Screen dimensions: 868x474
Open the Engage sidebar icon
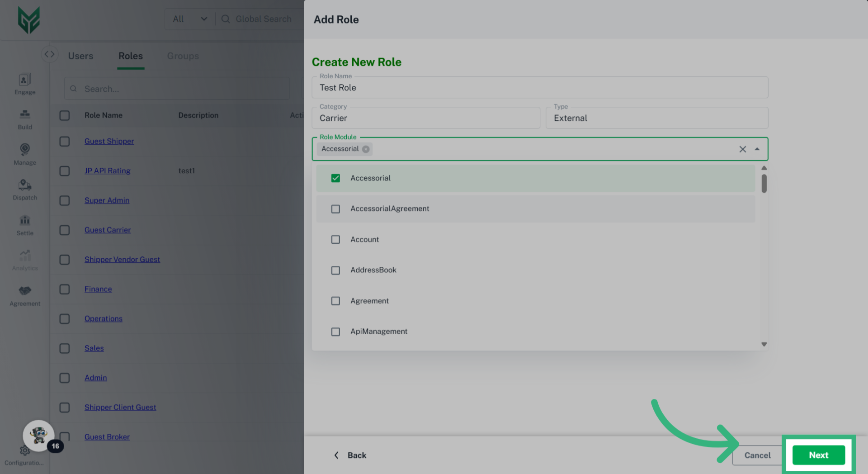point(25,80)
